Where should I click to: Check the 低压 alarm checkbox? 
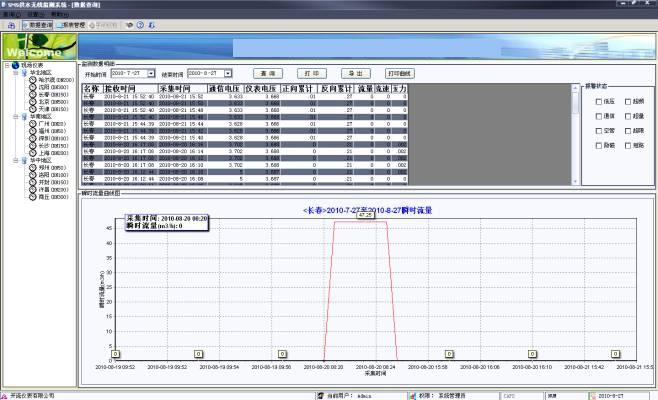click(x=599, y=101)
